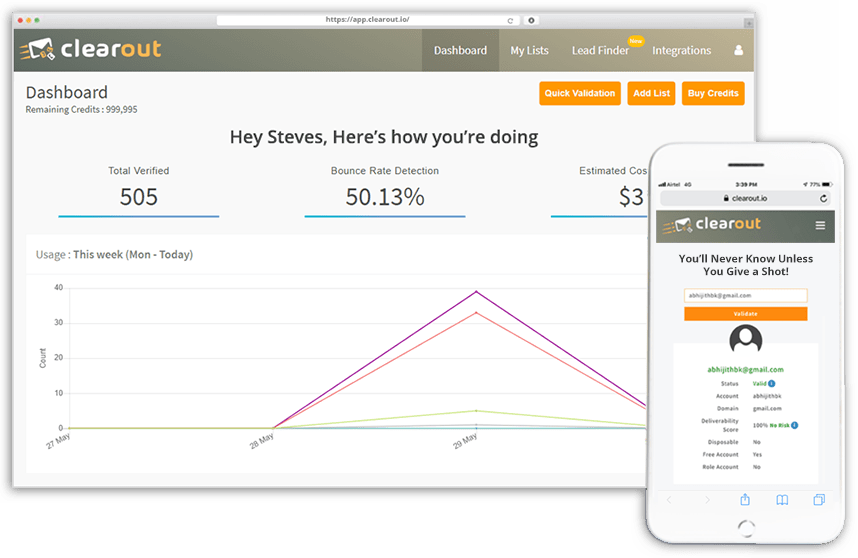Click the Buy Credits button
This screenshot has height=558, width=858.
pyautogui.click(x=713, y=93)
